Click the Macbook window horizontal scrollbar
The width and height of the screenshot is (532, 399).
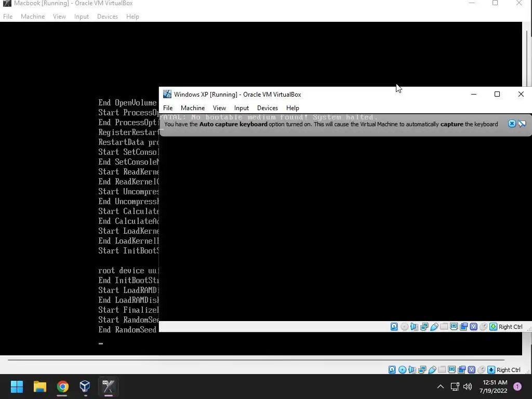(256, 360)
